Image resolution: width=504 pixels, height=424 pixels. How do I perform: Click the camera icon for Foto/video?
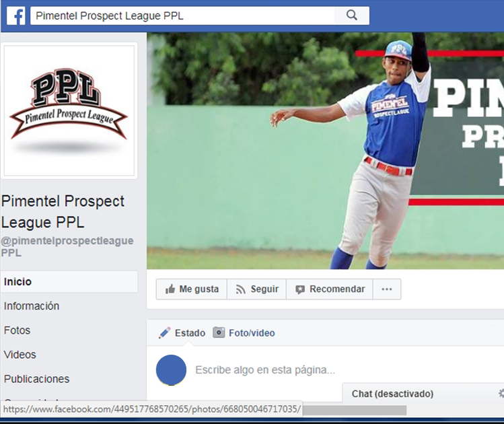219,332
